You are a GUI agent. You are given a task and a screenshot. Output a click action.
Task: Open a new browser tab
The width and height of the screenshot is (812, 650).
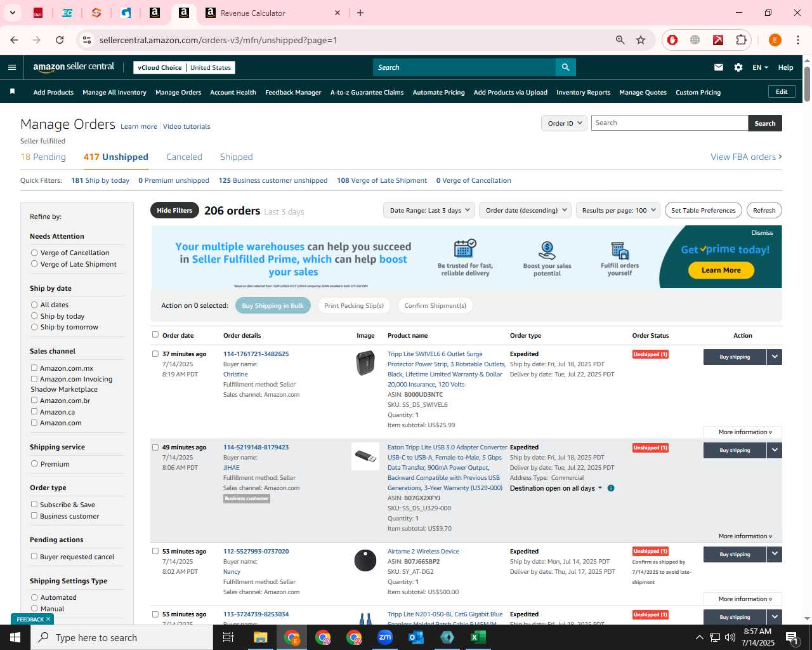point(360,13)
